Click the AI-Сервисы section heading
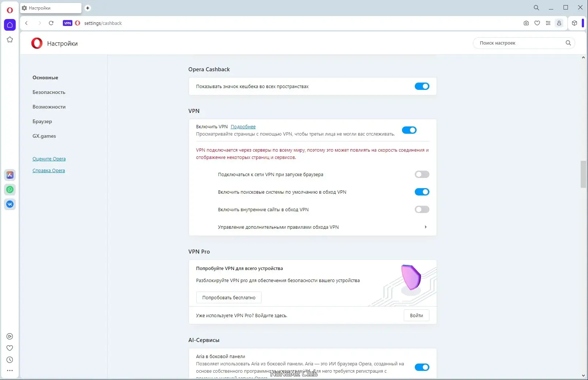Viewport: 588px width, 380px height. click(204, 340)
